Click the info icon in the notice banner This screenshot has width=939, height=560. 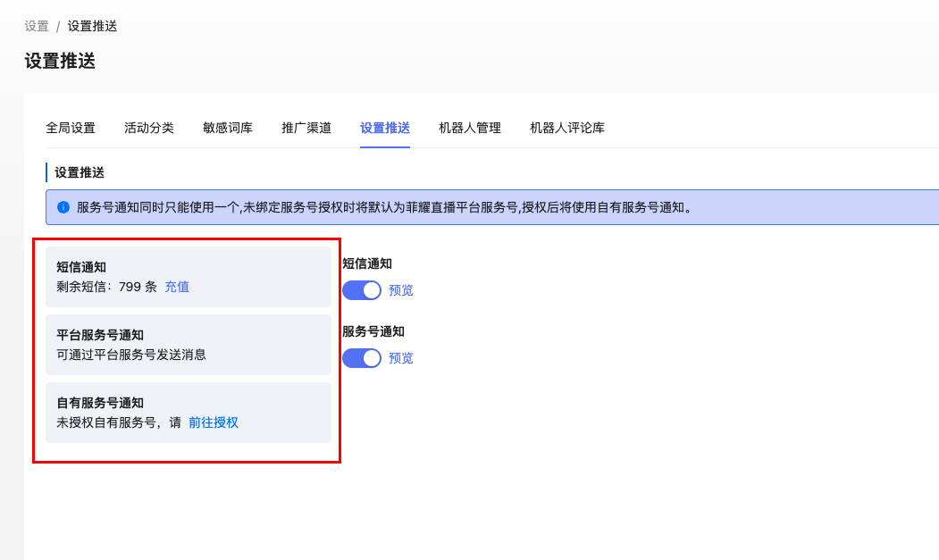click(63, 207)
